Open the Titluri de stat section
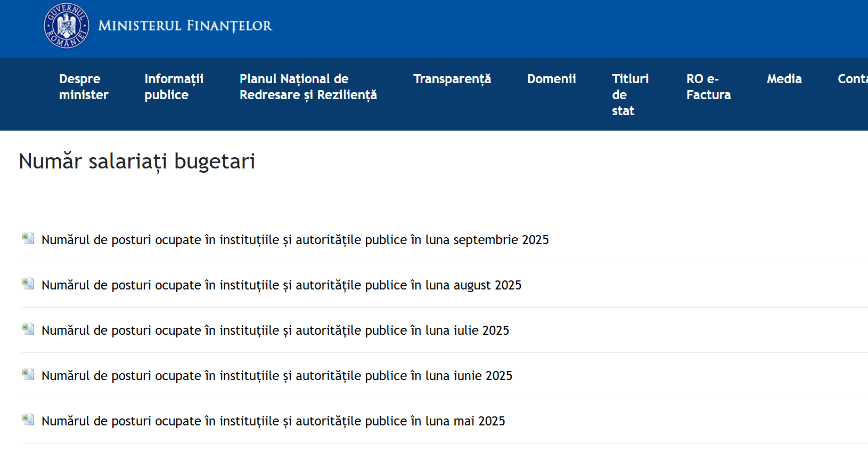868x451 pixels. tap(630, 95)
